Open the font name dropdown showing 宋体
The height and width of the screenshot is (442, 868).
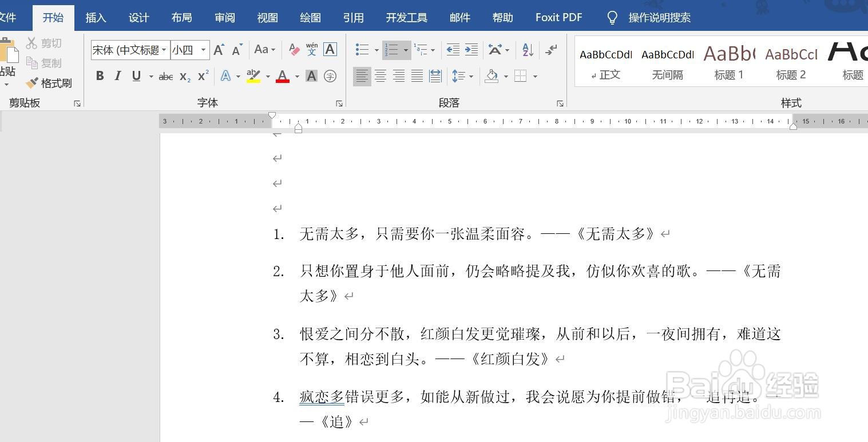pos(164,50)
